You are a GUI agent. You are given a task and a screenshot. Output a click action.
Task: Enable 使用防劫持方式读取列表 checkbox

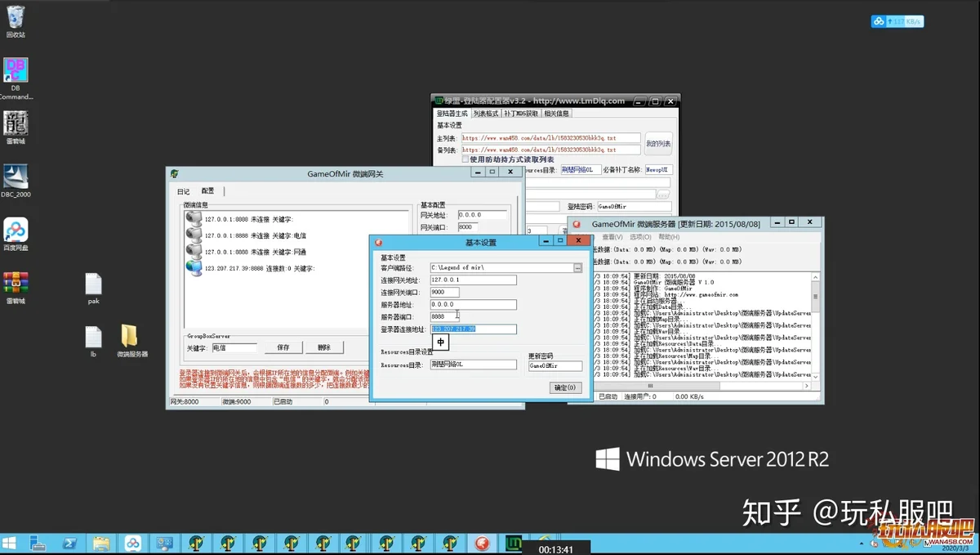point(465,160)
